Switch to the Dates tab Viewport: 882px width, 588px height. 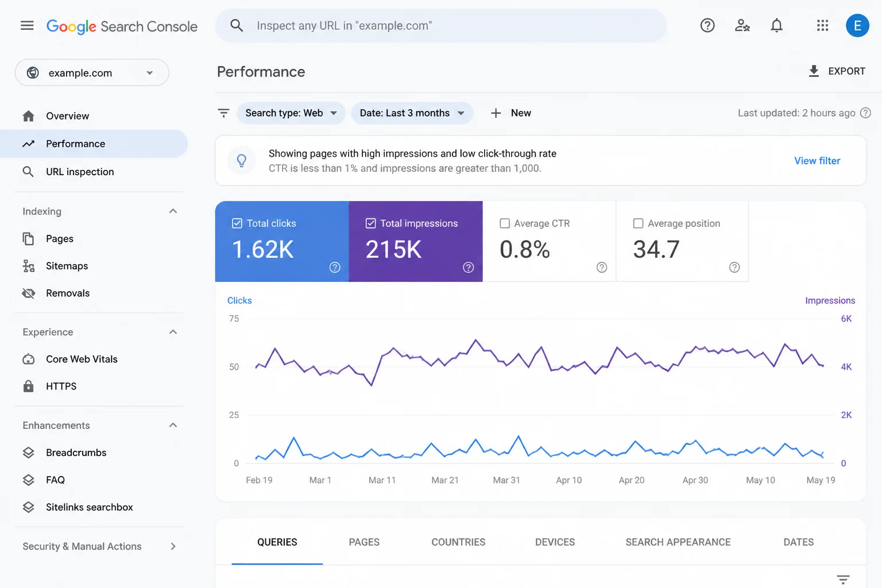[799, 542]
